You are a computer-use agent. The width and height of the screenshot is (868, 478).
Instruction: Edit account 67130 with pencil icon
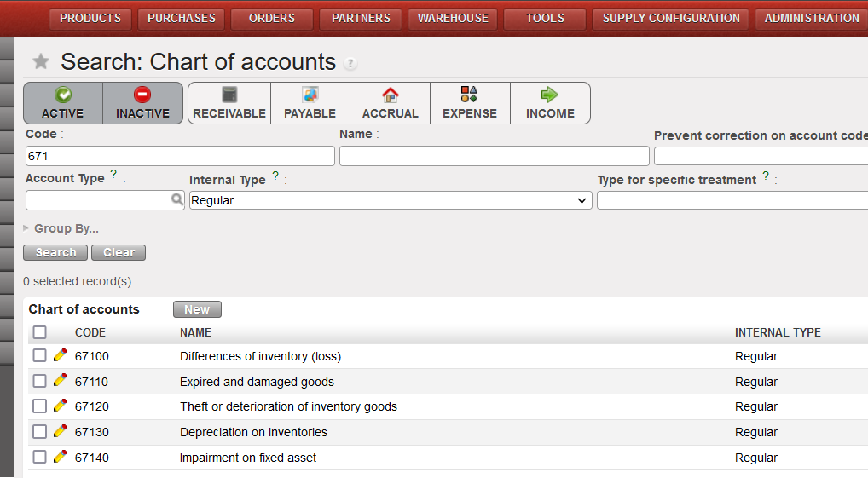(x=60, y=431)
